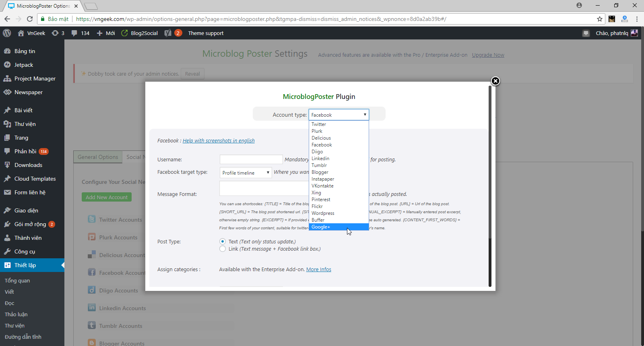This screenshot has width=644, height=346.
Task: Choose Buffer from the account type list
Action: (x=339, y=220)
